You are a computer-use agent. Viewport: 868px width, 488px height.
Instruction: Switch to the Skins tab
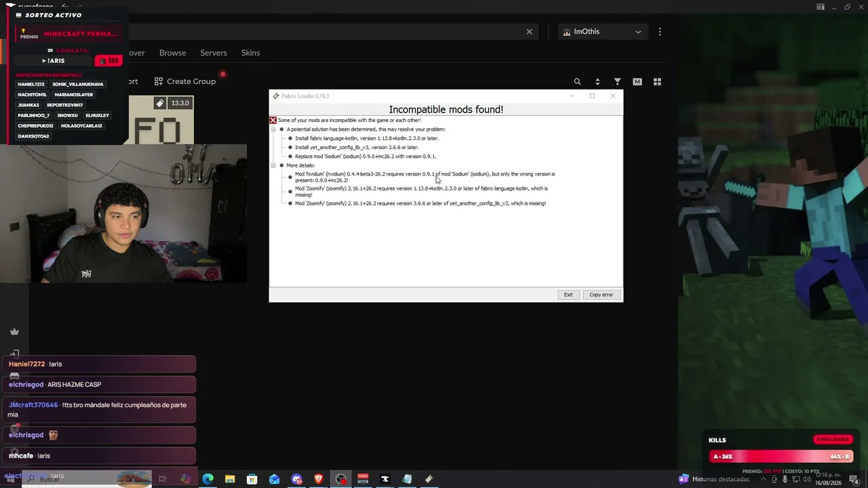coord(251,53)
